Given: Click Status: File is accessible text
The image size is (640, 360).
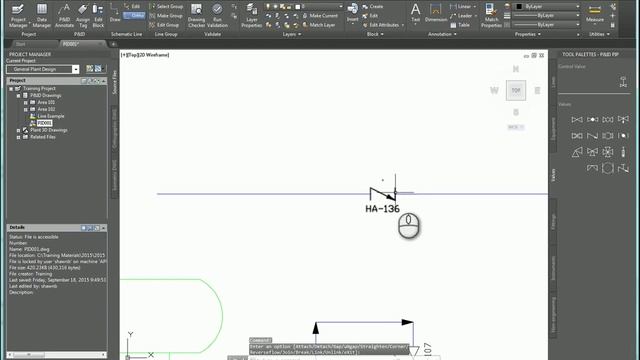Looking at the screenshot, I should click(x=34, y=237).
